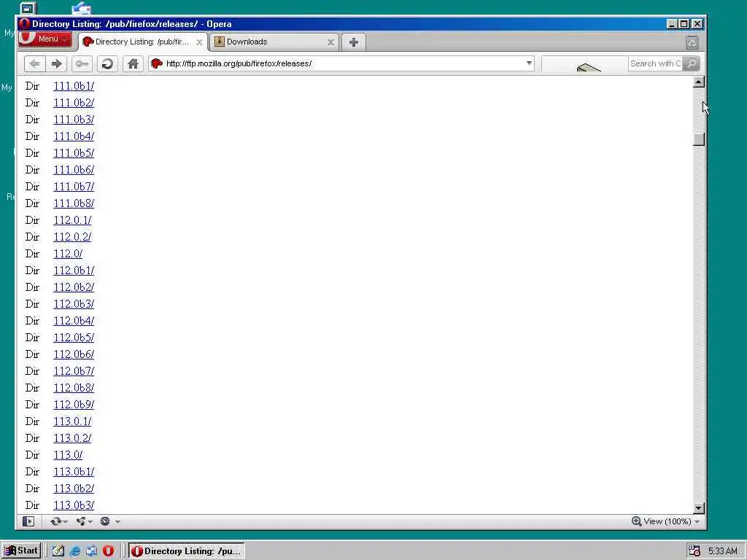
Task: Open the 111.0b2/ directory link
Action: (74, 103)
